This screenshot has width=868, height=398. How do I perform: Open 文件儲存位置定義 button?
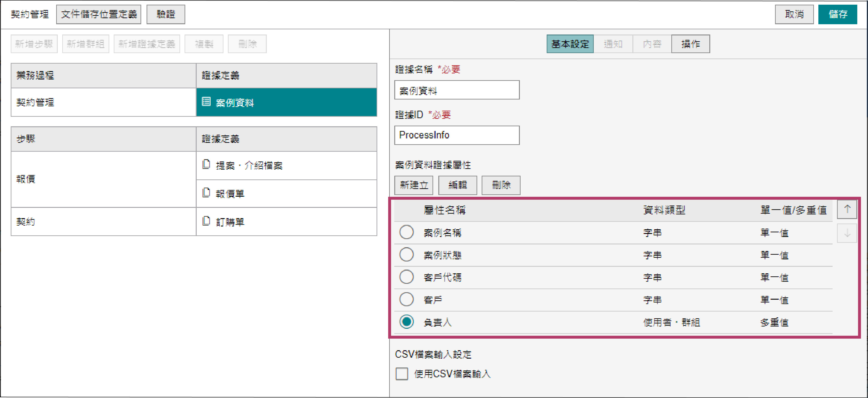pyautogui.click(x=99, y=14)
